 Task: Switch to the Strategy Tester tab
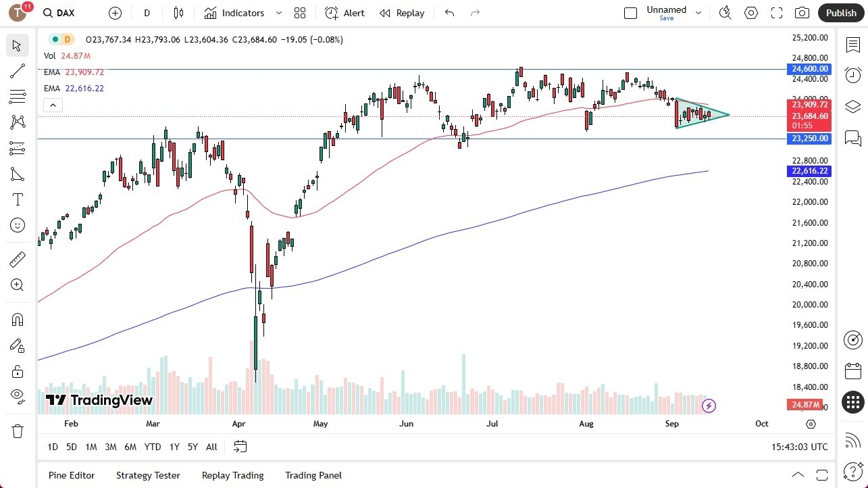click(x=148, y=475)
